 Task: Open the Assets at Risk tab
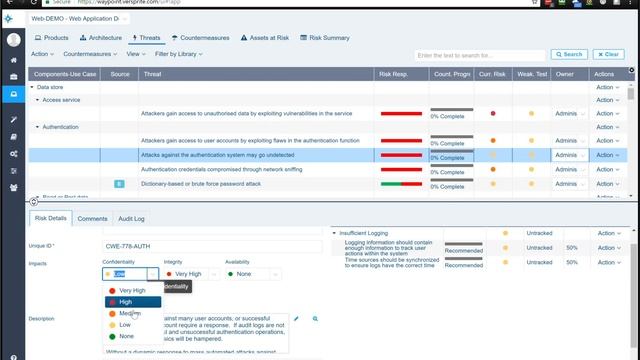tap(265, 38)
